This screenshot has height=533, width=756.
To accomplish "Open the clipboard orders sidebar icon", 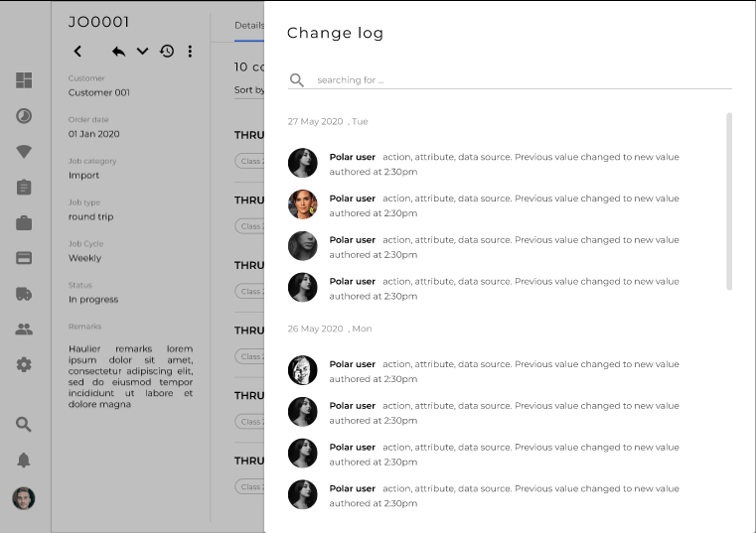I will click(24, 187).
